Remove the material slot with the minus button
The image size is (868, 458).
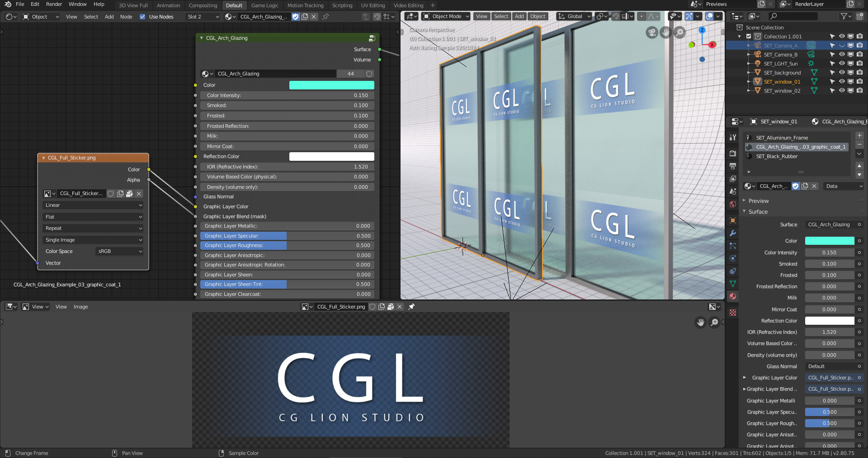tap(859, 145)
